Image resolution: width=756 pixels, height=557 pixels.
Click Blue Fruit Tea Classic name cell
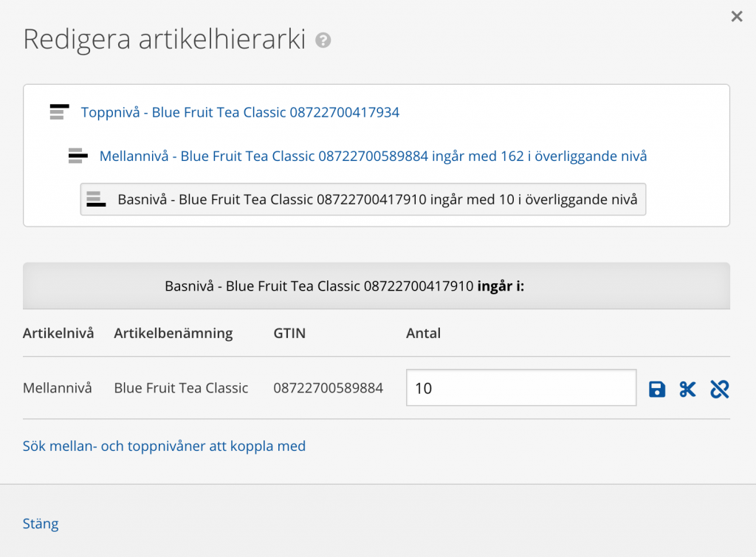coord(181,388)
